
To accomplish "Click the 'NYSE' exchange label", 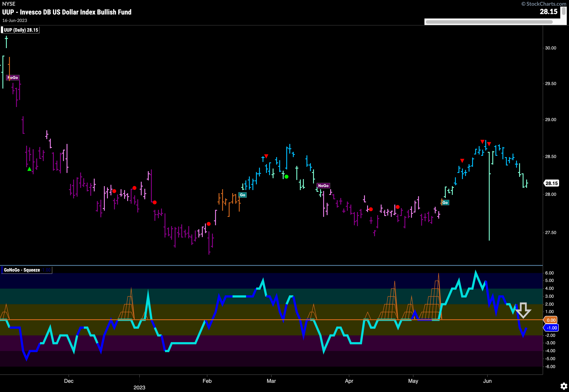I will click(9, 4).
